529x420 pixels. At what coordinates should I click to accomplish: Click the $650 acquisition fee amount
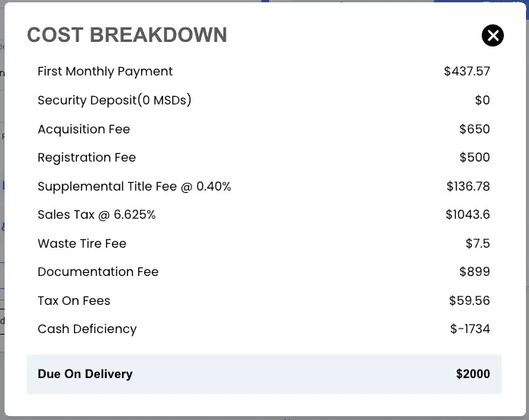click(475, 129)
